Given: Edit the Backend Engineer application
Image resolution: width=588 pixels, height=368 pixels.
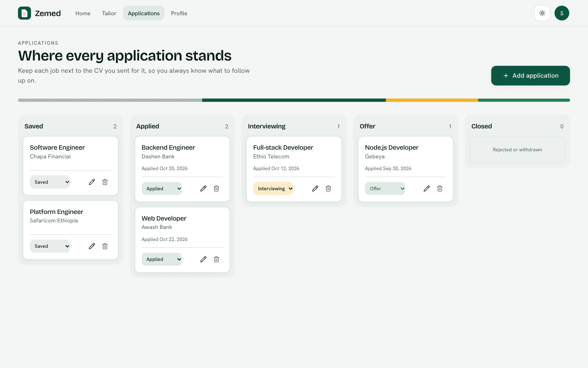Looking at the screenshot, I should [203, 188].
